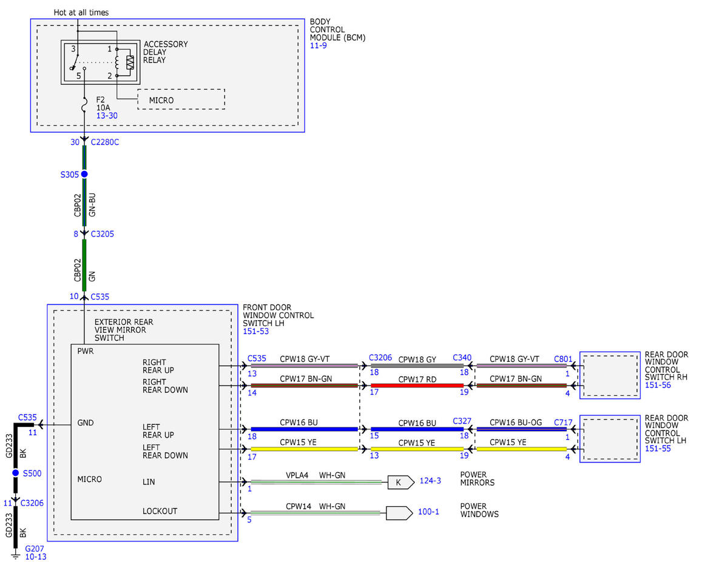Open the 13-30 fuse page reference
This screenshot has height=562, width=728.
(x=107, y=115)
